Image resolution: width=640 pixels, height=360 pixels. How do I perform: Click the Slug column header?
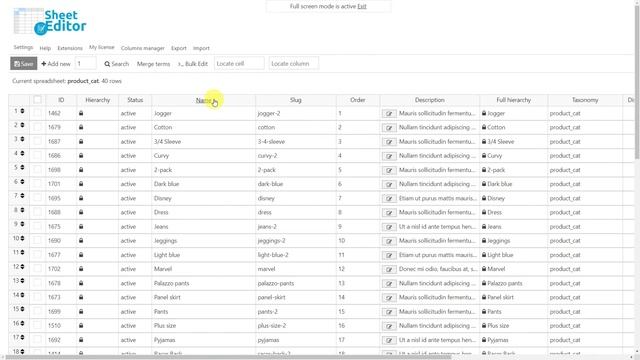pyautogui.click(x=296, y=100)
